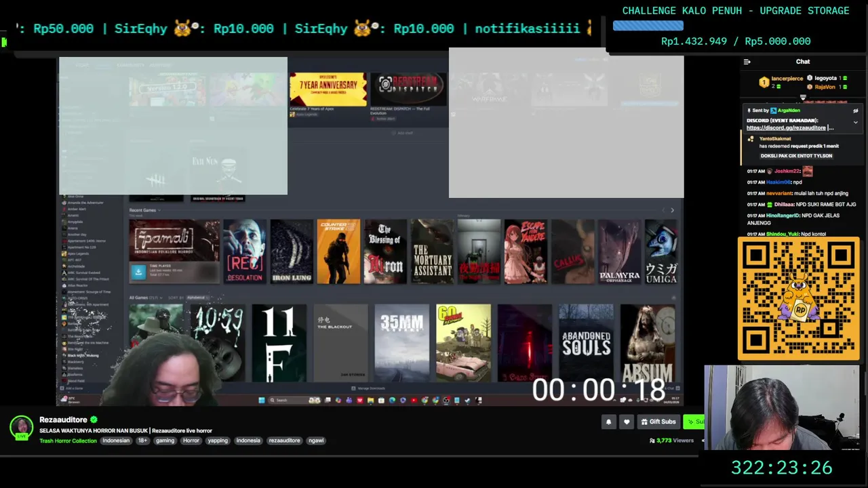Open the Palmyra Orphanage game cover
This screenshot has width=868, height=488.
click(619, 251)
